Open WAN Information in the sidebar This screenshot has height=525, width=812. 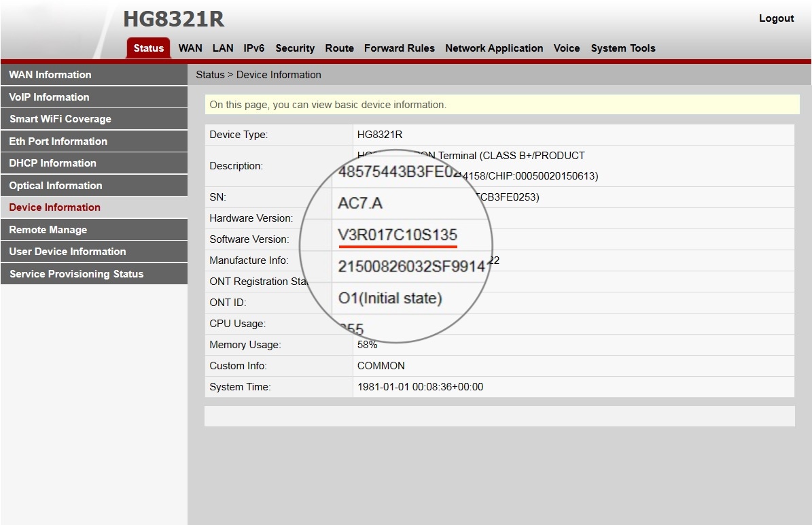[x=94, y=75]
